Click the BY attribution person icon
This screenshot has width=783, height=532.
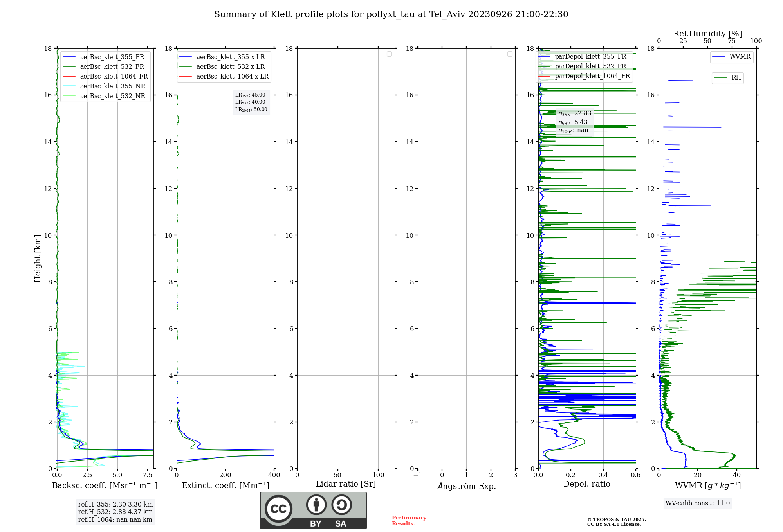click(x=316, y=505)
